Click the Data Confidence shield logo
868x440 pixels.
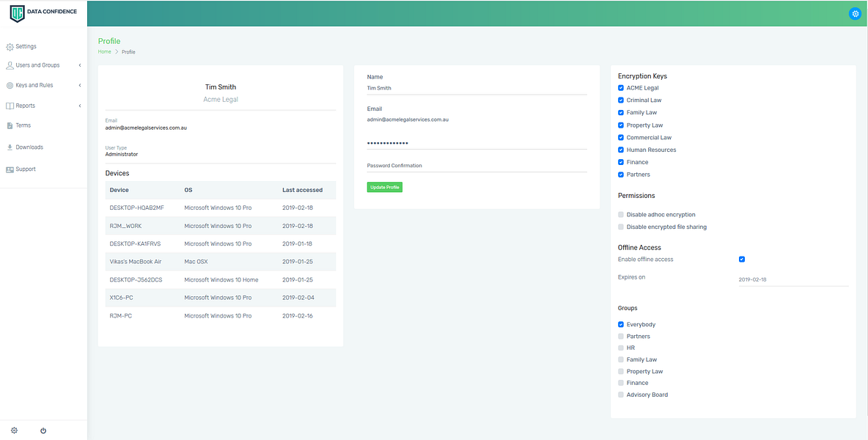17,13
